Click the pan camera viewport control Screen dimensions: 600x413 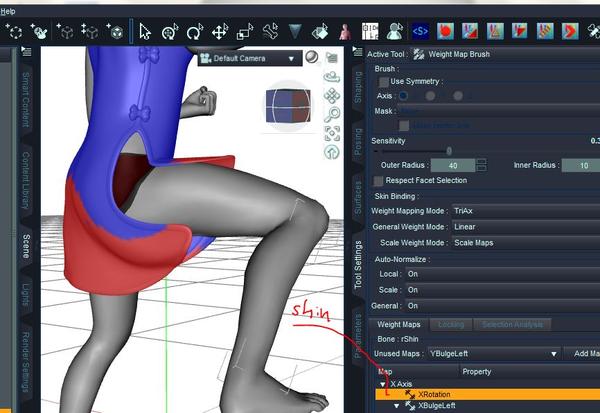(x=332, y=96)
